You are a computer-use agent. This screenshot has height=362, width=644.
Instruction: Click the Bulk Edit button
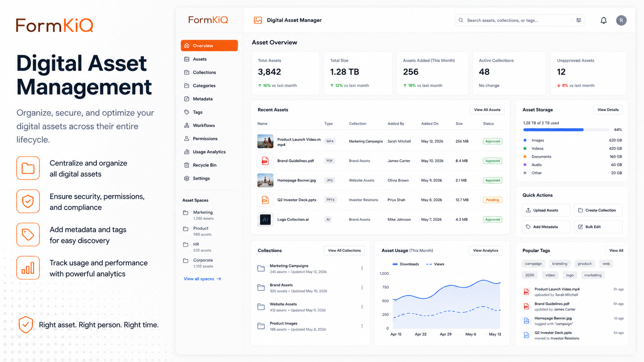pyautogui.click(x=598, y=227)
